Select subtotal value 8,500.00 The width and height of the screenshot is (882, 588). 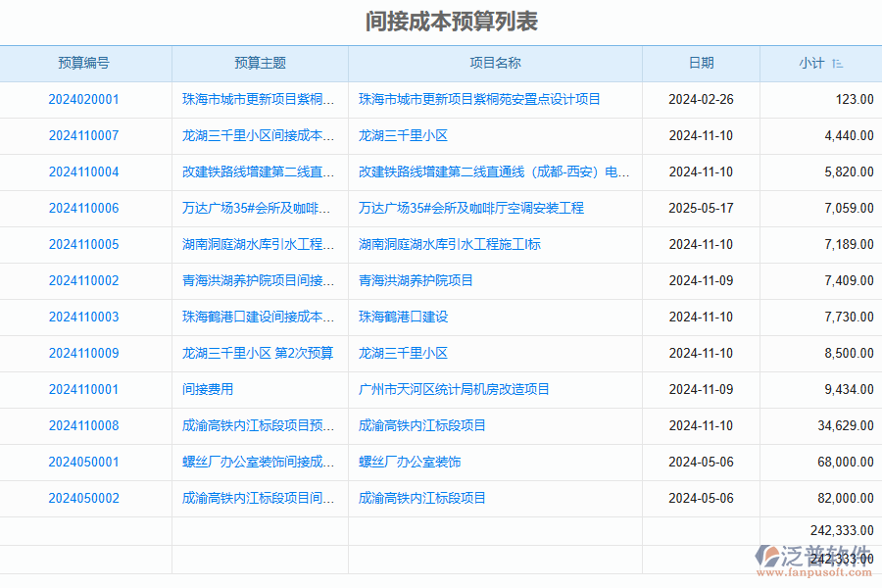850,354
